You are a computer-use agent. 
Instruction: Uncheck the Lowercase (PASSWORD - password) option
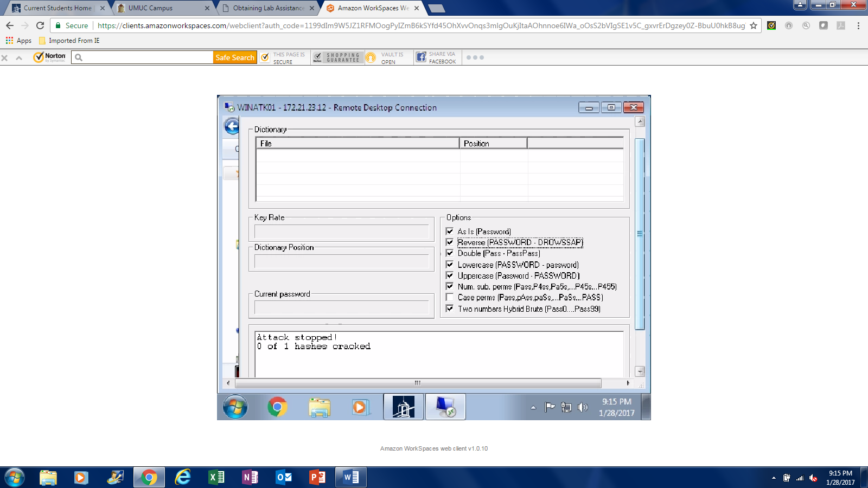point(450,265)
